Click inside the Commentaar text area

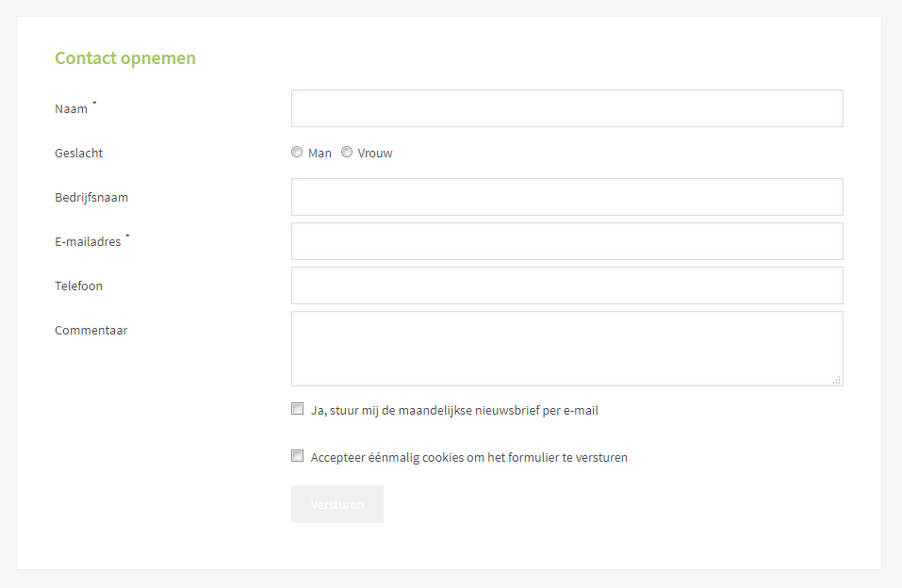(x=566, y=348)
